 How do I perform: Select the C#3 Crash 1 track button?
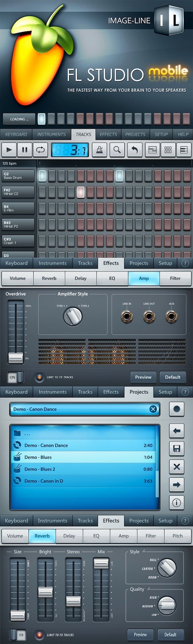pyautogui.click(x=18, y=241)
